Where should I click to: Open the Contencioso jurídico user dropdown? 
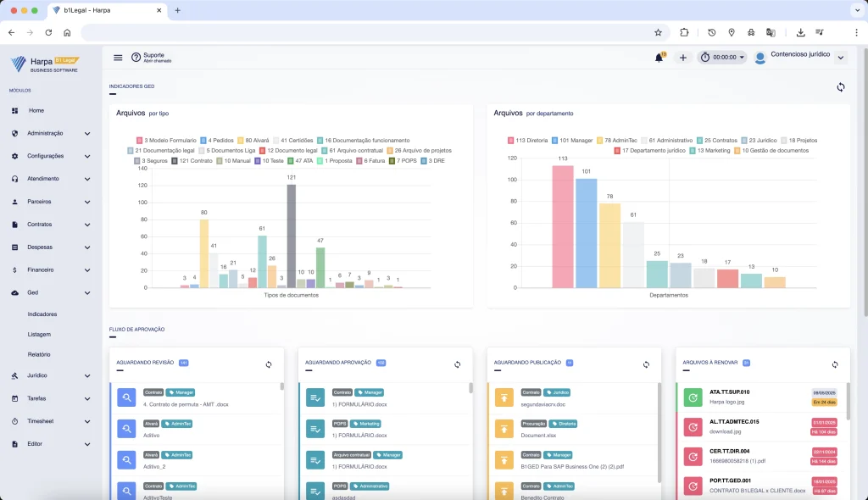(800, 57)
